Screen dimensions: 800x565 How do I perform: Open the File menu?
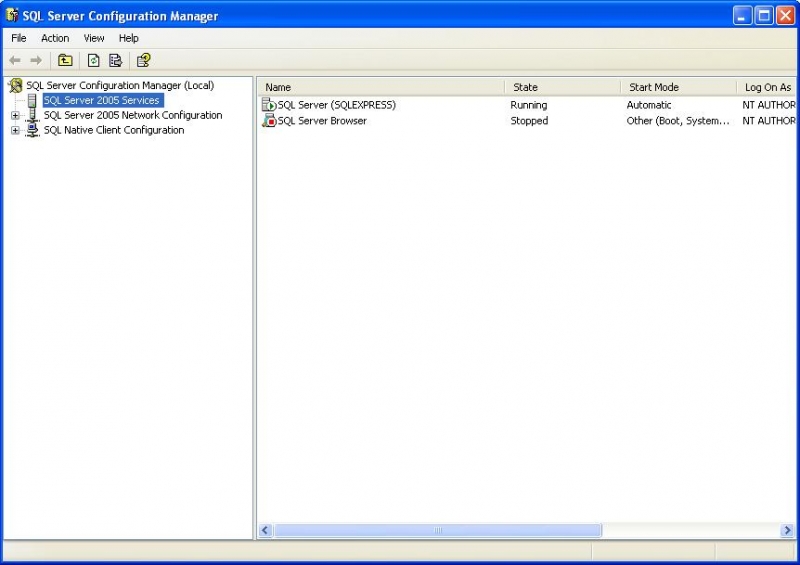[19, 38]
